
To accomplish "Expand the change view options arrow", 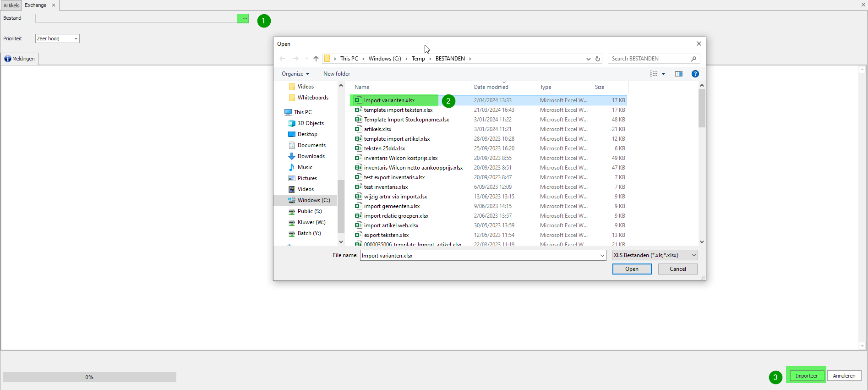I will tap(663, 74).
